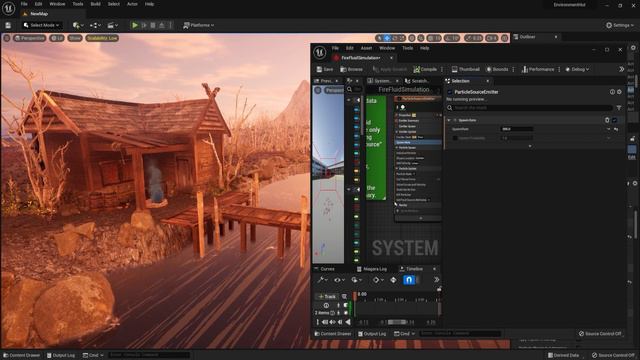Click the Perspective viewport button

coord(29,38)
